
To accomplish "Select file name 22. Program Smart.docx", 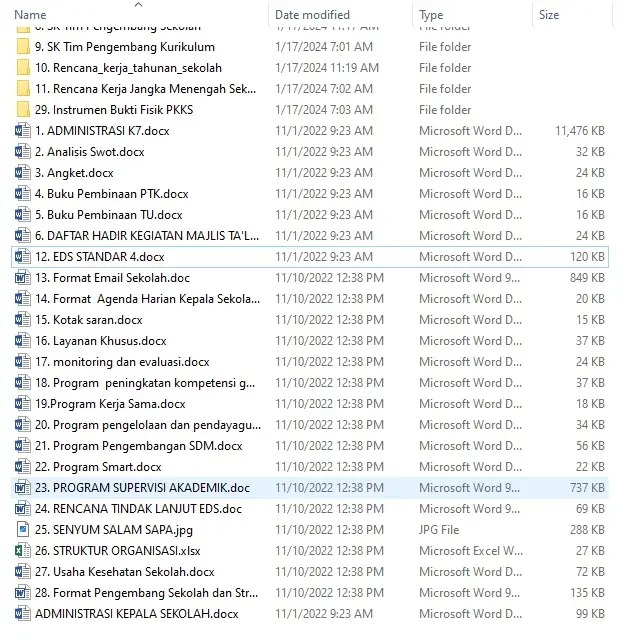I will tap(98, 467).
